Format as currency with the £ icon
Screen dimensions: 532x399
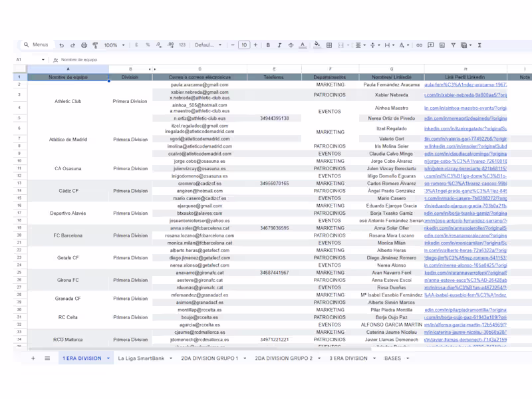coord(136,45)
